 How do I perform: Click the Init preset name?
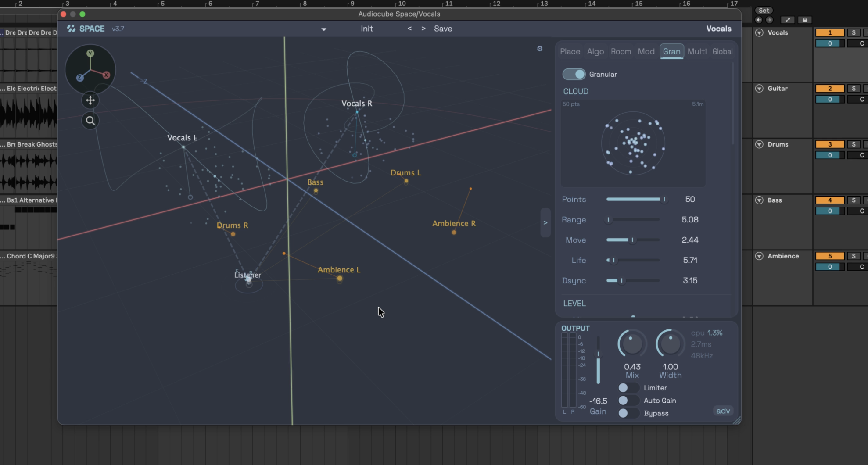click(x=367, y=29)
